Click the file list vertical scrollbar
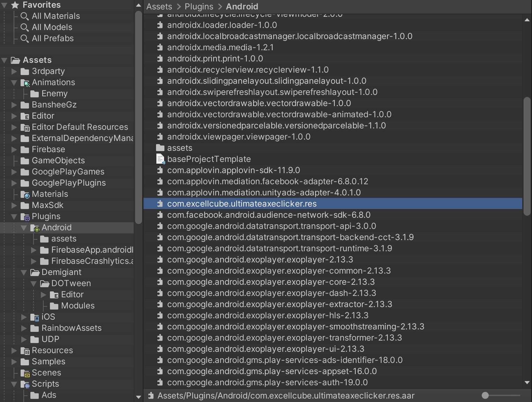 coord(527,157)
